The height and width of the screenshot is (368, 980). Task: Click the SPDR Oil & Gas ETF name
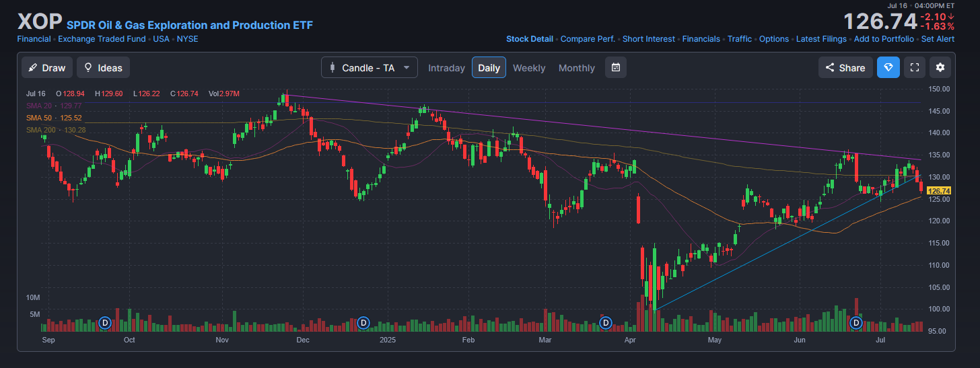point(190,26)
